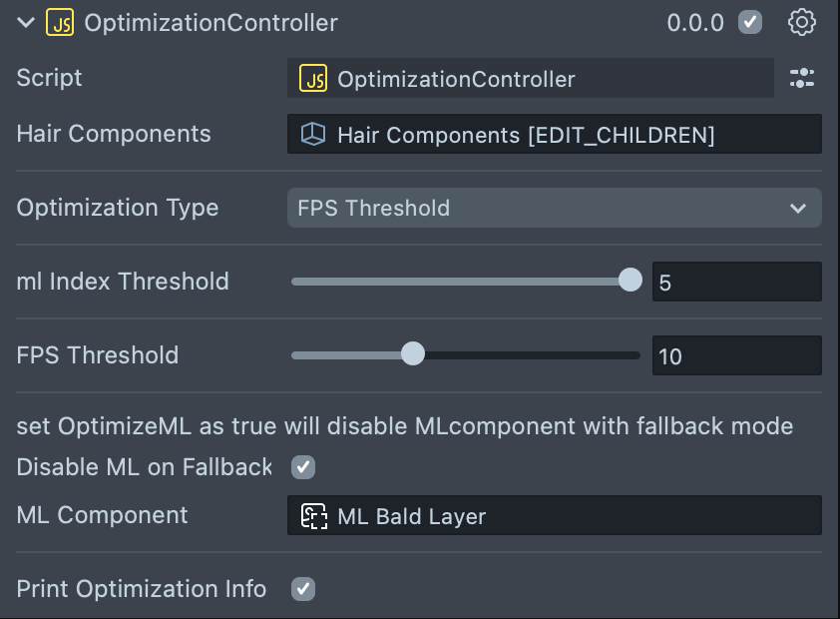840x619 pixels.
Task: Click the script options sliders icon
Action: [x=802, y=79]
